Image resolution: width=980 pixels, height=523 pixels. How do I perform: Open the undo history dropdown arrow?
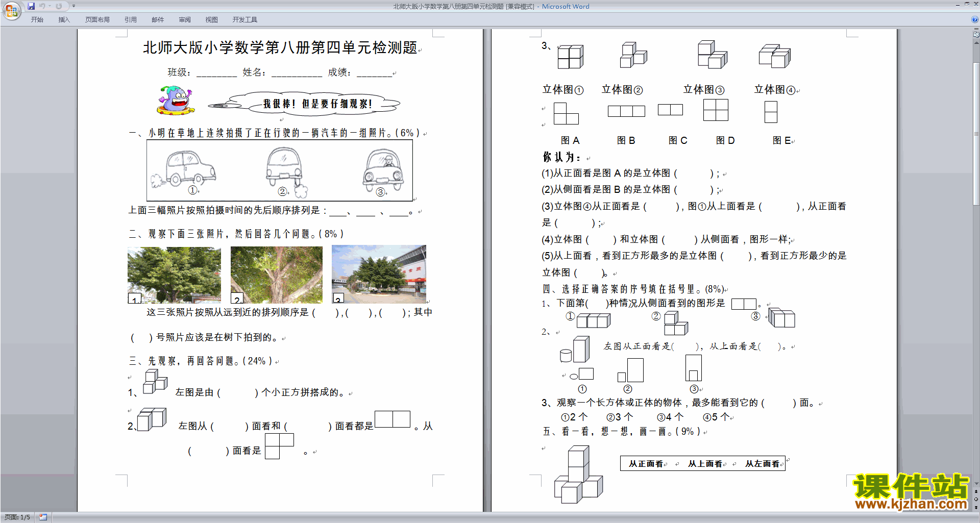[50, 6]
